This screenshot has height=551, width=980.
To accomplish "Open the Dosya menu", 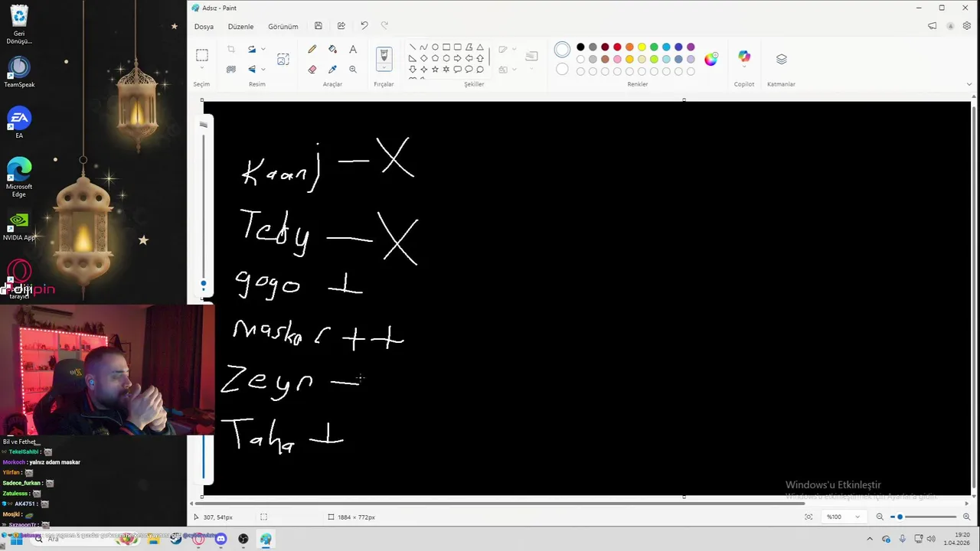I will (x=204, y=27).
